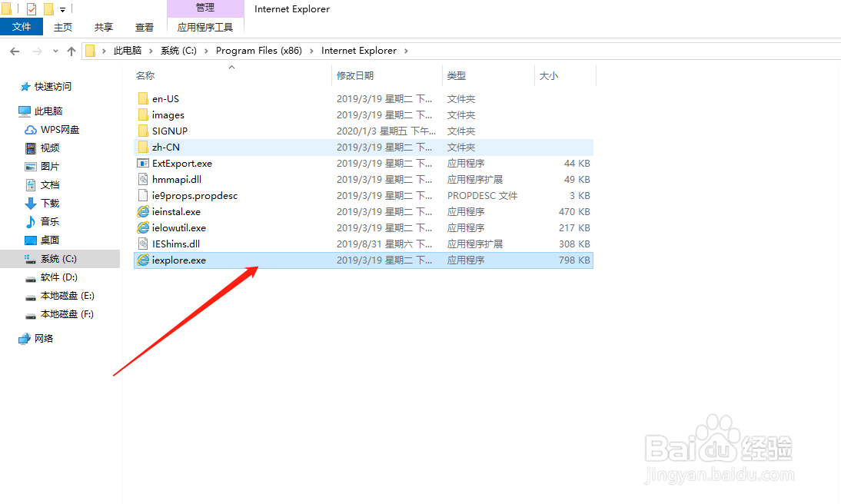Select the ielowutil.exe file name
The image size is (841, 504).
coord(178,228)
